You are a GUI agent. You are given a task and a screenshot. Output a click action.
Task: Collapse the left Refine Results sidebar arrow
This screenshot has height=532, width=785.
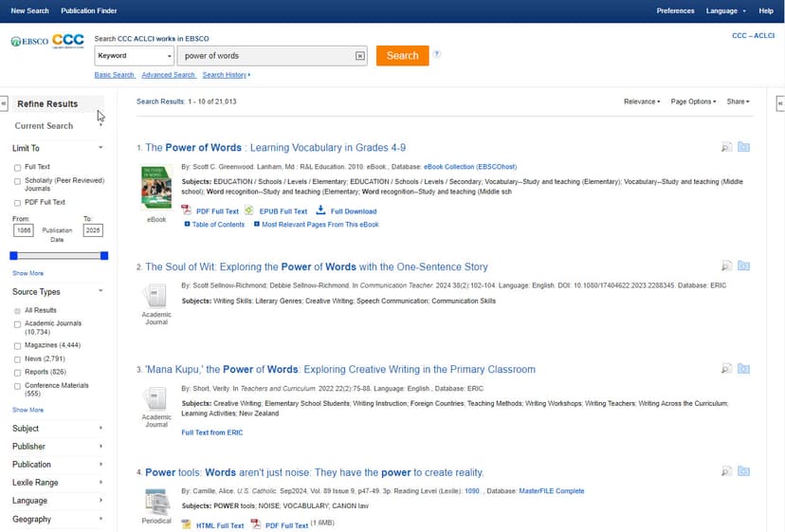click(x=4, y=103)
